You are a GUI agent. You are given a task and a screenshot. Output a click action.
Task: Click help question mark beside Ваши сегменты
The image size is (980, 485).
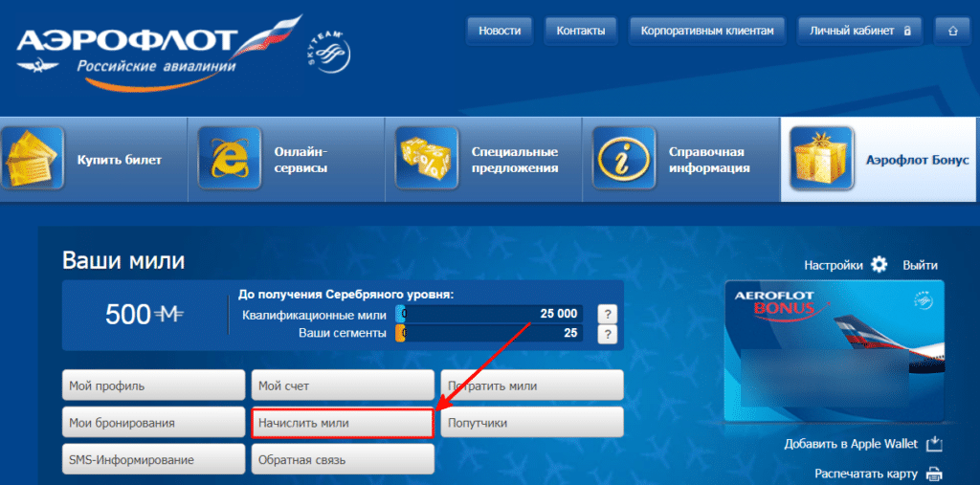tap(606, 333)
